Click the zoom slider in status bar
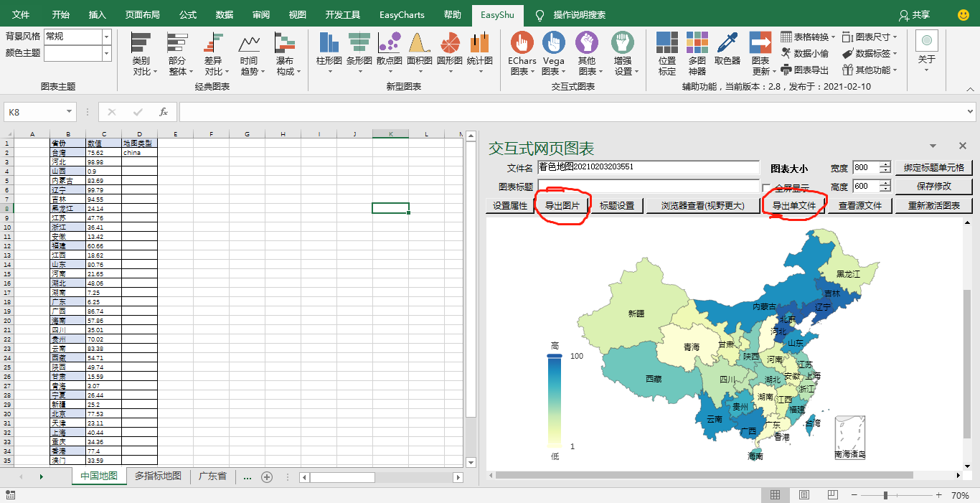This screenshot has width=980, height=503. click(885, 495)
